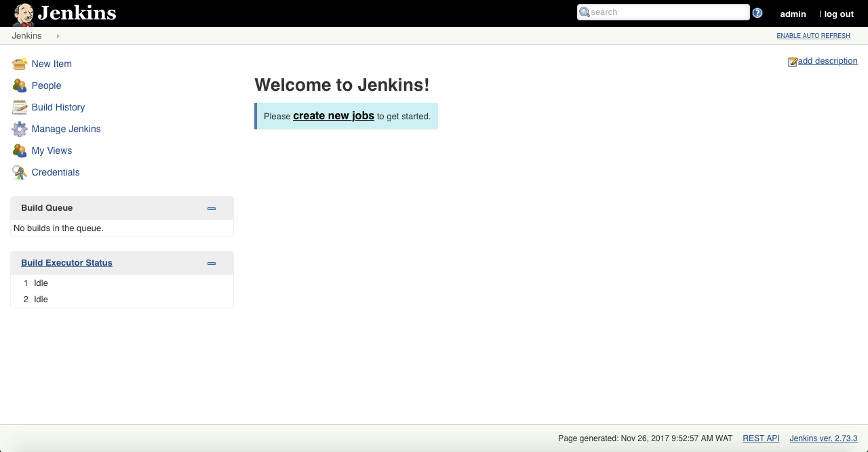This screenshot has width=868, height=452.
Task: Click the New Item package icon
Action: coord(19,64)
